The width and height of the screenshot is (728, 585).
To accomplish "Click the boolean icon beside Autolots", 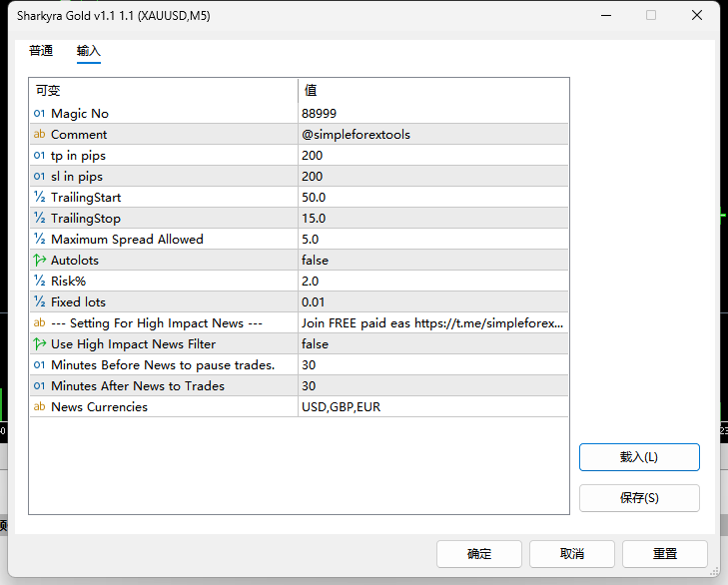I will [x=40, y=260].
